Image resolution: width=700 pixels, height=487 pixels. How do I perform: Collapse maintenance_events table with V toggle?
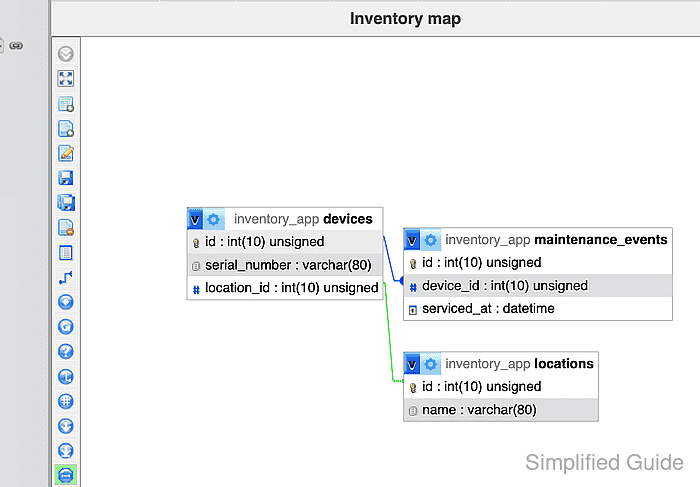click(x=412, y=240)
